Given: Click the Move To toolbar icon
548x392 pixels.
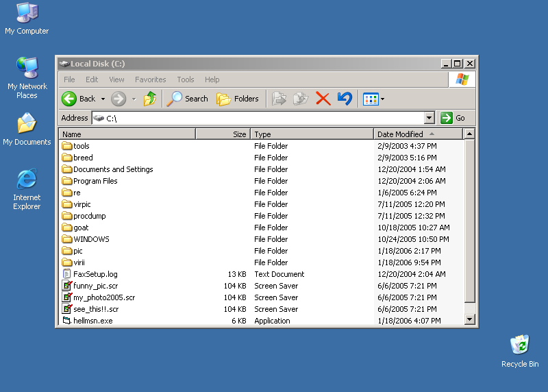Looking at the screenshot, I should tap(279, 99).
